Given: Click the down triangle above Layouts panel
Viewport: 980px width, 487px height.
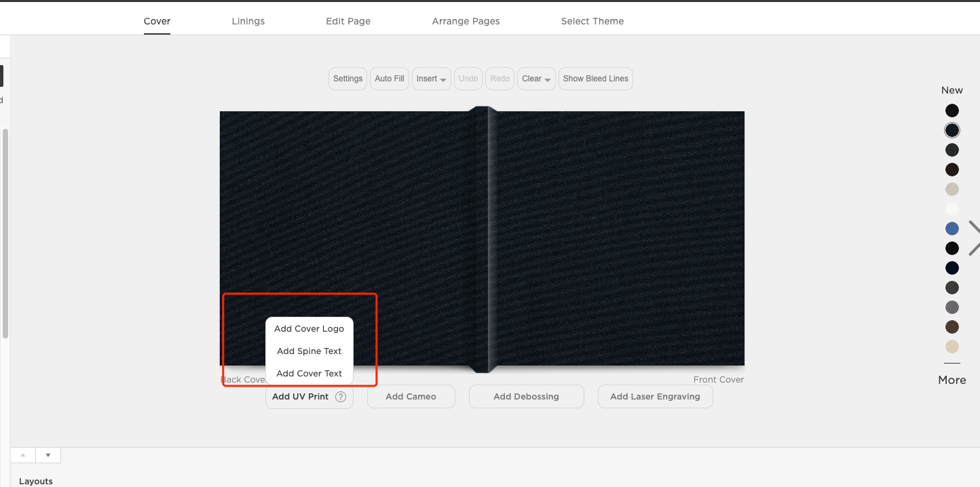Looking at the screenshot, I should point(48,455).
